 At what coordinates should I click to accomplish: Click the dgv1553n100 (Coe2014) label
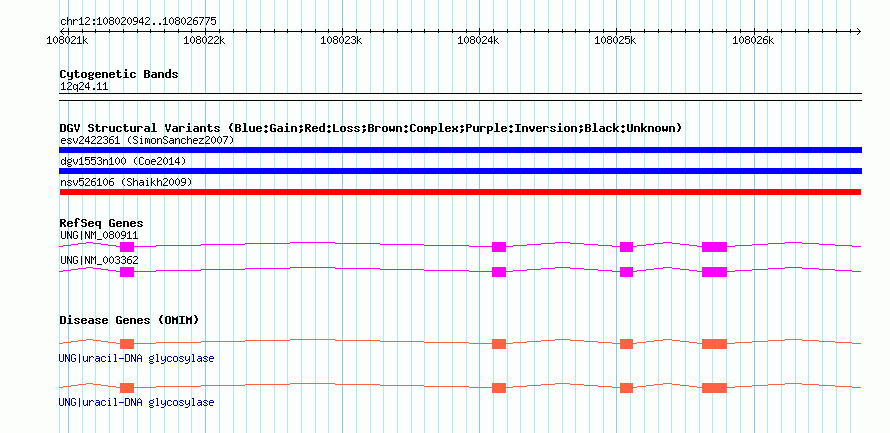click(x=123, y=162)
